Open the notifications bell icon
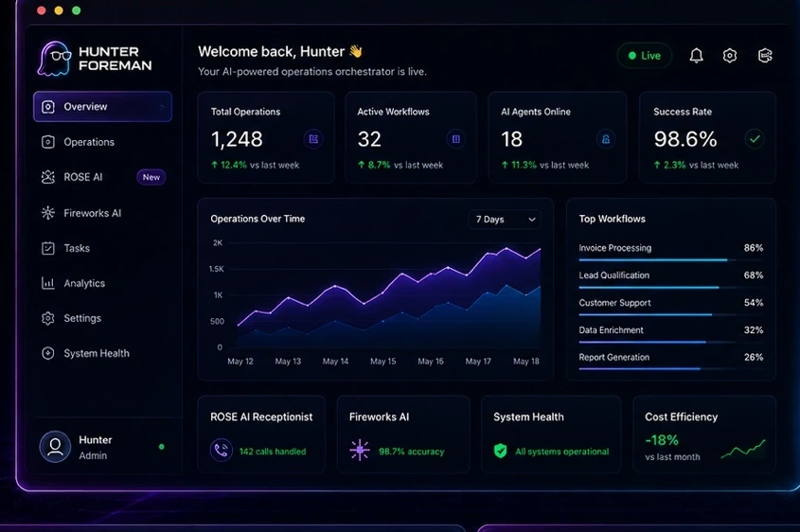 click(x=696, y=56)
